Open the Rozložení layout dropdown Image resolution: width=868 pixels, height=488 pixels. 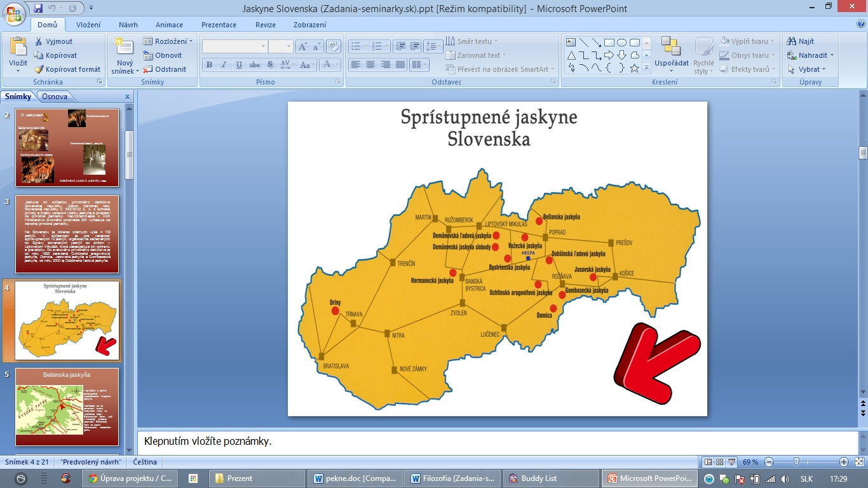(169, 41)
